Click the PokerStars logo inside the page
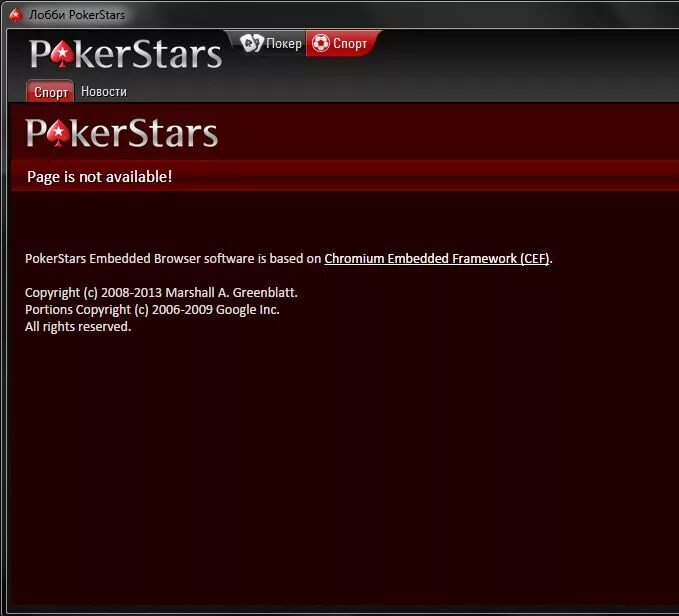 (122, 133)
